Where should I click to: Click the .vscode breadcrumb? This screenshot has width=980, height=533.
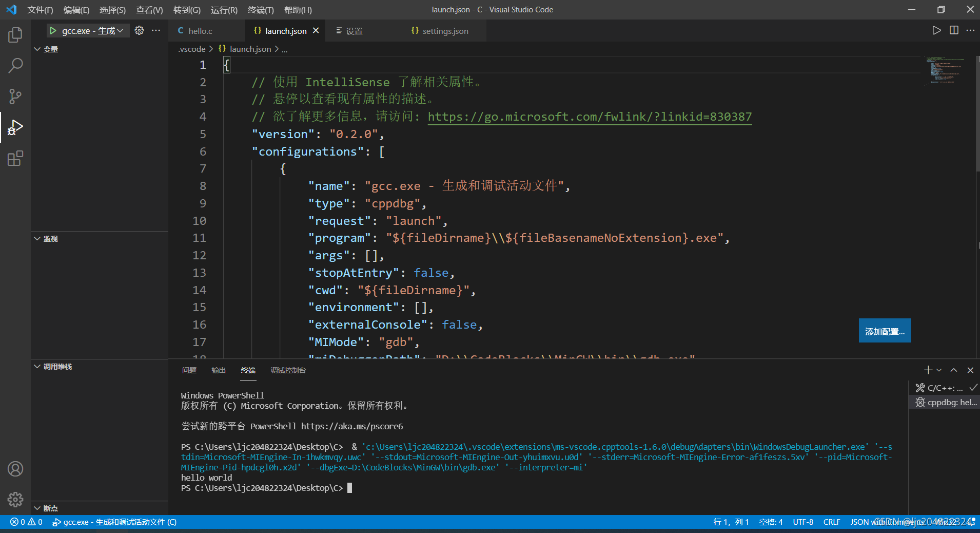pyautogui.click(x=192, y=49)
